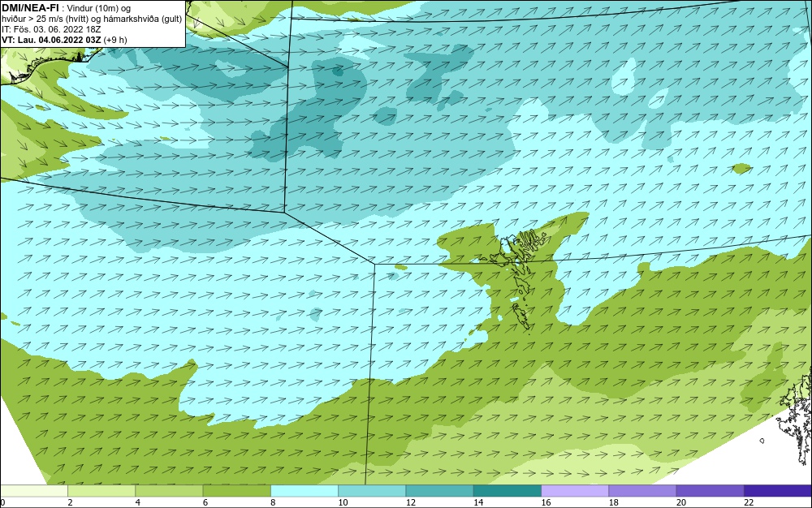Click the "Vindur (10m) og" text
Image resolution: width=812 pixels, height=508 pixels.
99,8
